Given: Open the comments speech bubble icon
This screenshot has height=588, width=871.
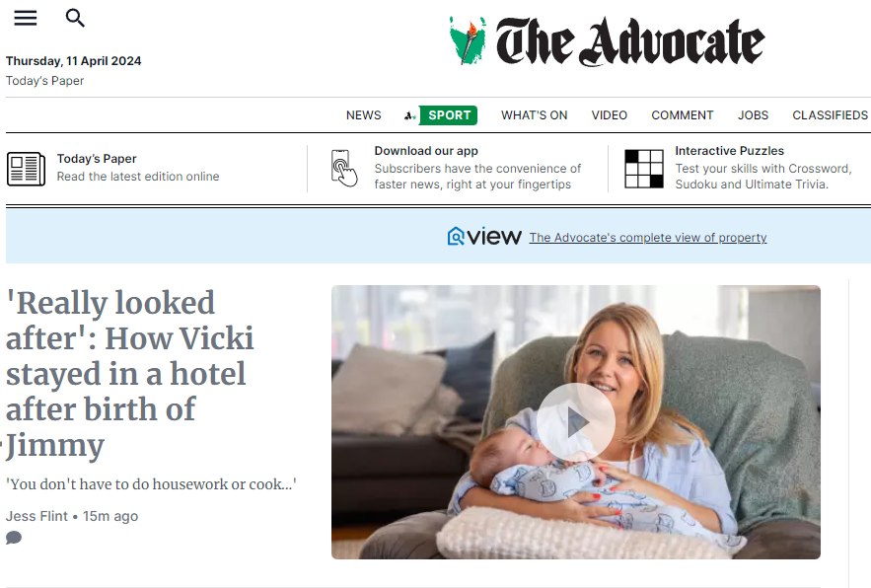Looking at the screenshot, I should pos(14,538).
